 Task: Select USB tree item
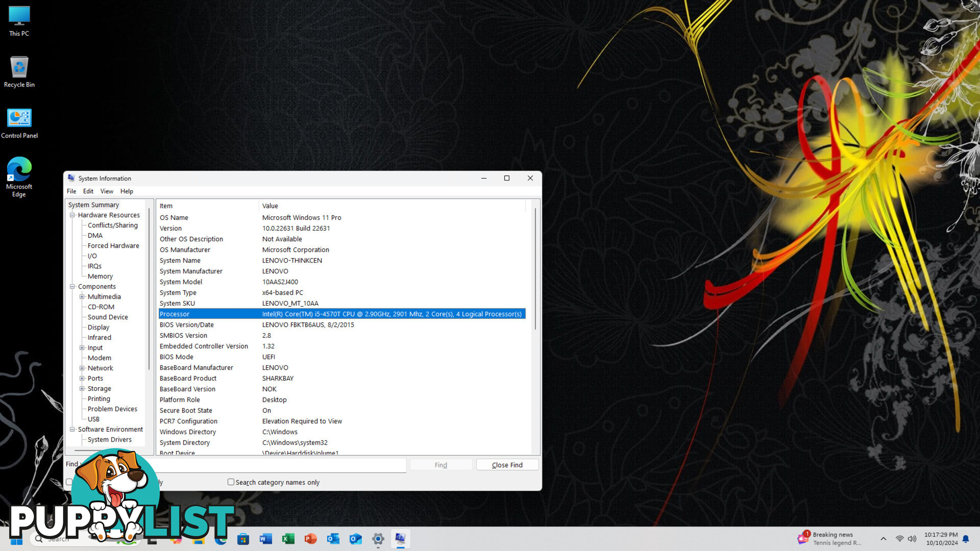(93, 419)
